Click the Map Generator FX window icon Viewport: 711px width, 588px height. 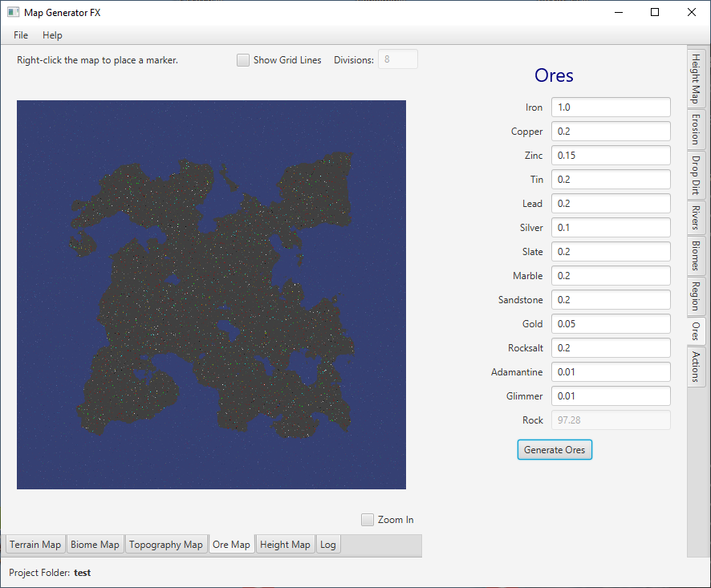(x=13, y=12)
